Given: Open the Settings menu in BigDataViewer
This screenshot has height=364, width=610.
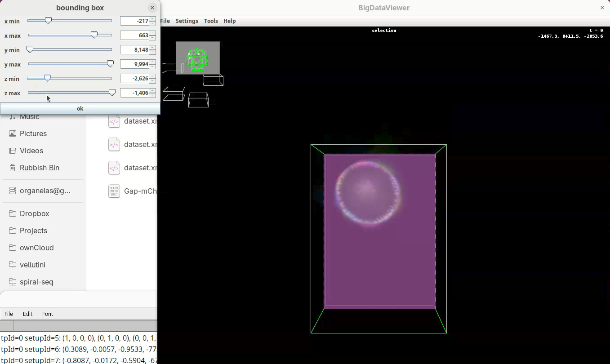Looking at the screenshot, I should click(x=187, y=21).
